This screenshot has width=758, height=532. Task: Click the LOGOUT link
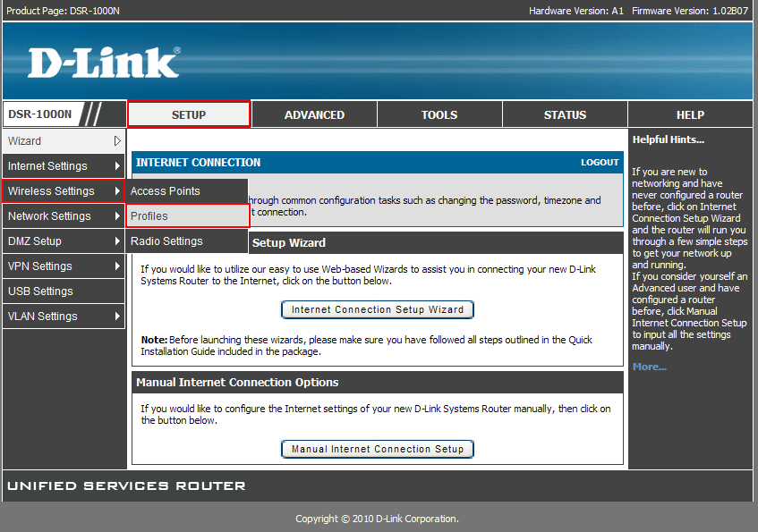click(x=600, y=163)
